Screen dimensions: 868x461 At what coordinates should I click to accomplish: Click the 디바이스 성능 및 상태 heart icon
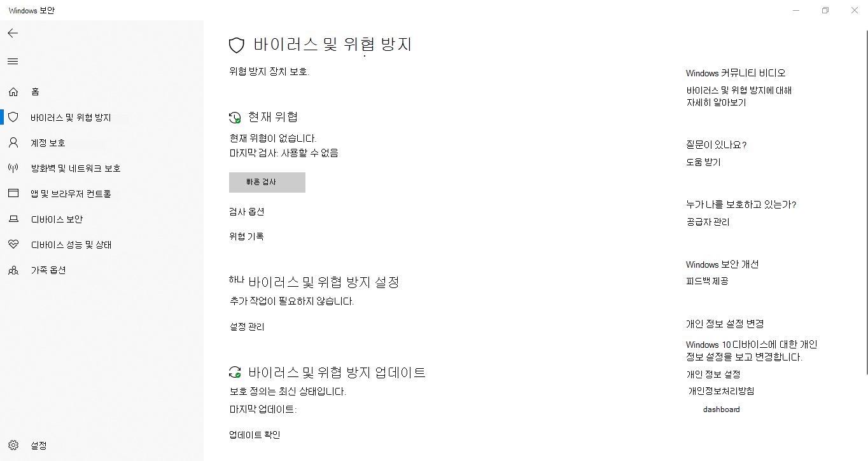point(13,245)
